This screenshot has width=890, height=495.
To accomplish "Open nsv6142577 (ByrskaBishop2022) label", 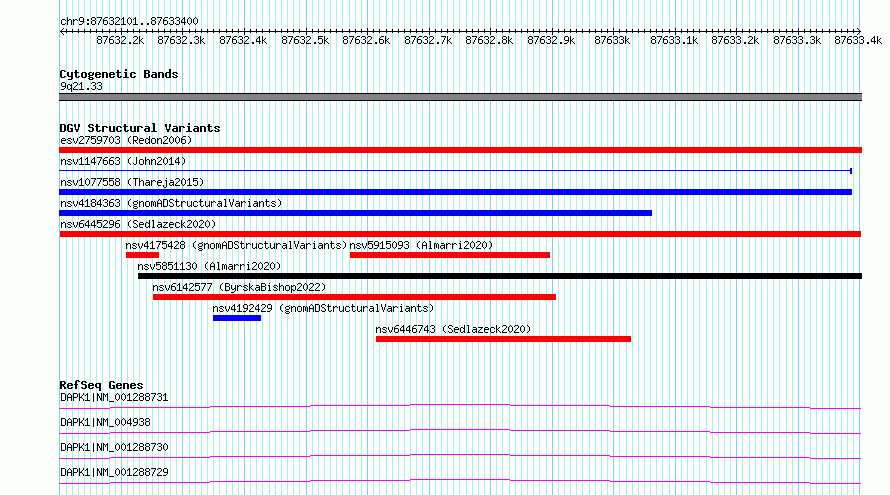I will pos(239,287).
